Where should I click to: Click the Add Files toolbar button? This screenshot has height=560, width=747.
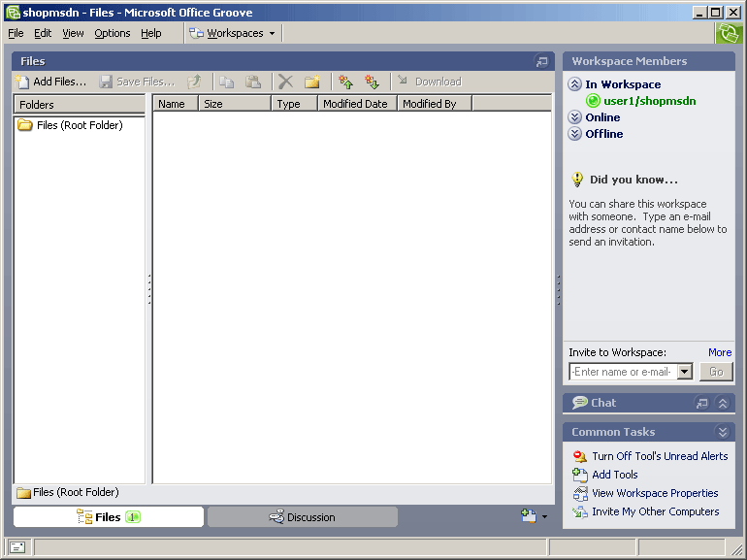(51, 82)
